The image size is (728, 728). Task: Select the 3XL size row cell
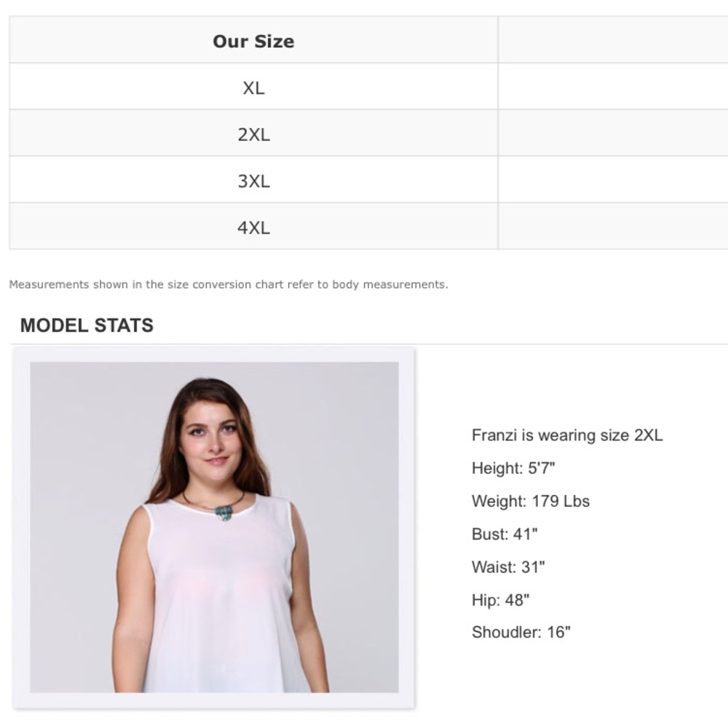[253, 181]
